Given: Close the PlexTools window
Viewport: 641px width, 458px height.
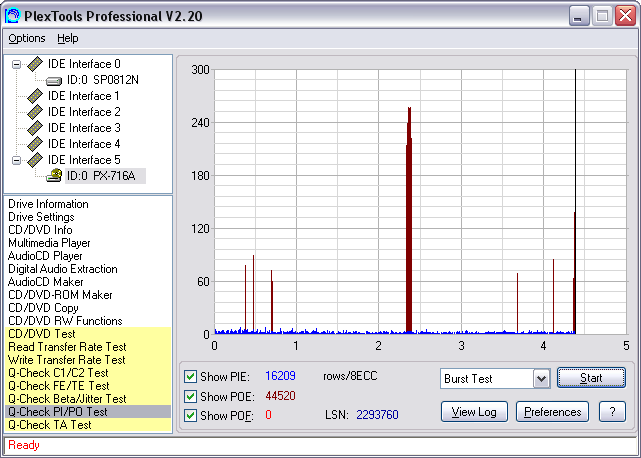Looking at the screenshot, I should (x=626, y=16).
